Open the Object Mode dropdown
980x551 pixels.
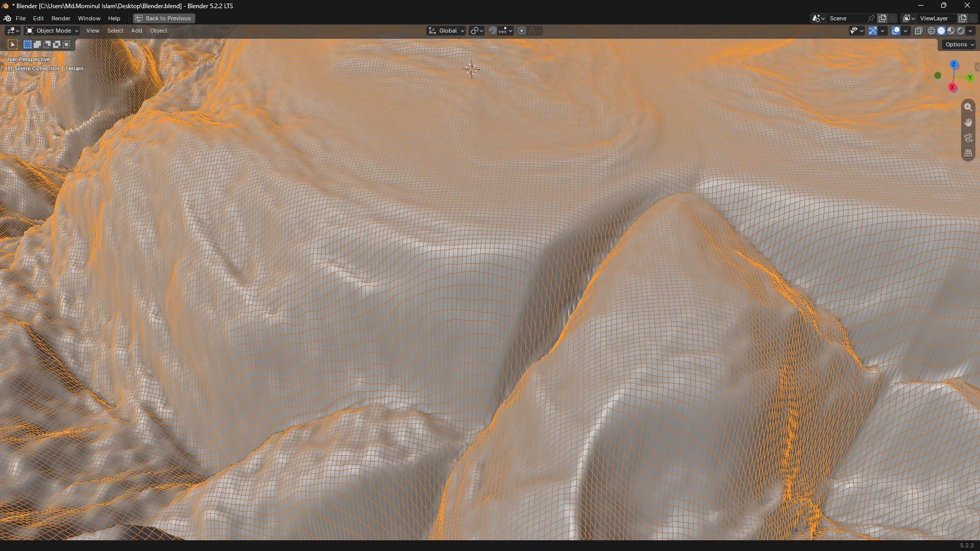(52, 31)
